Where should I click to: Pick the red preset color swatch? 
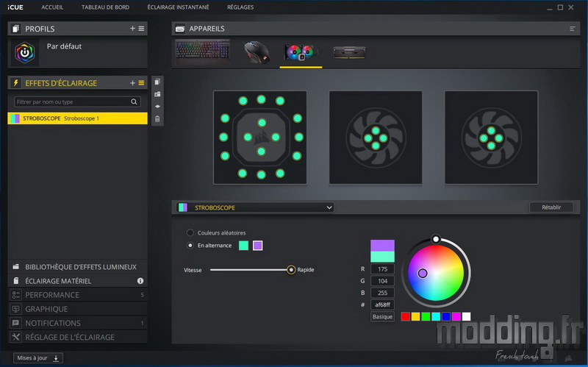pyautogui.click(x=406, y=316)
